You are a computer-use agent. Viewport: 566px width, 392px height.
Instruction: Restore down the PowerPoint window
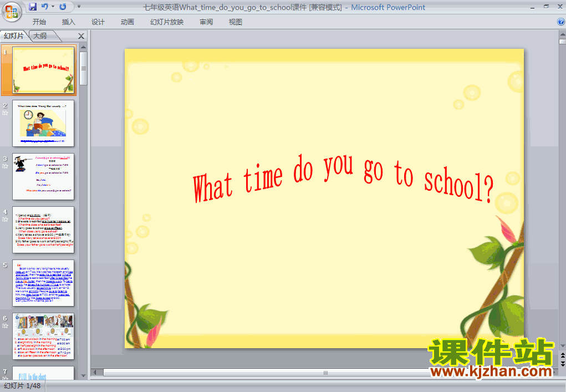pos(546,7)
